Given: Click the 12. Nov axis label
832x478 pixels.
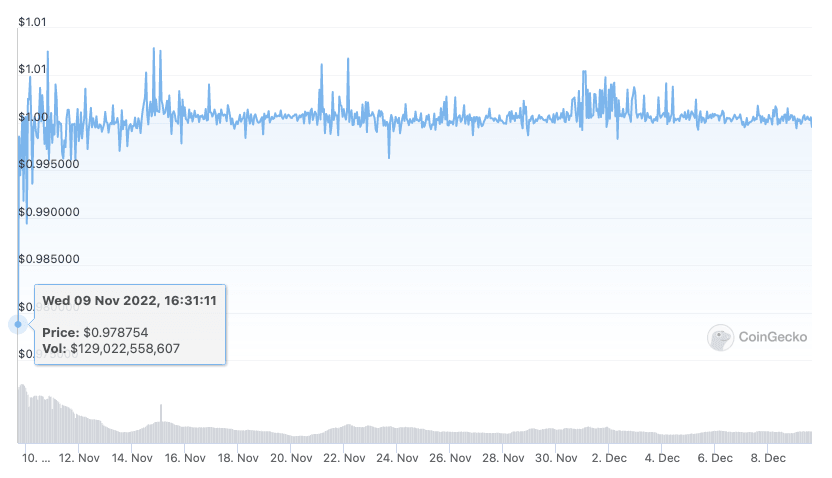Looking at the screenshot, I should pyautogui.click(x=79, y=458).
